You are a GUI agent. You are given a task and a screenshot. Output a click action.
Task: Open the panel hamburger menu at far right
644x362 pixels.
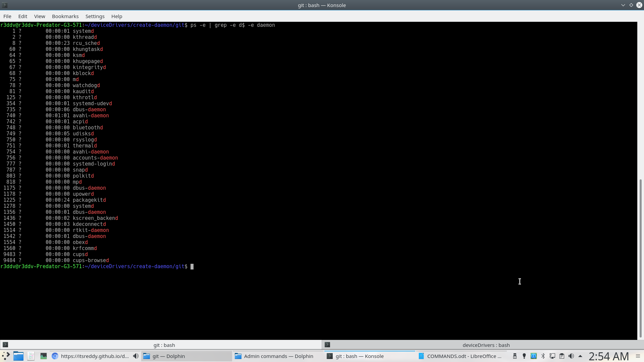[x=638, y=356]
